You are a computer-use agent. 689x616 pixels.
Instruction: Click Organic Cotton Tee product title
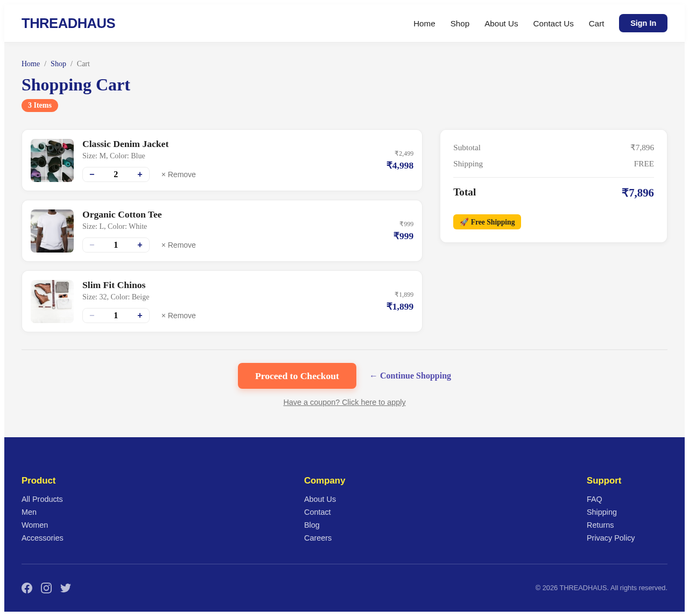click(122, 214)
